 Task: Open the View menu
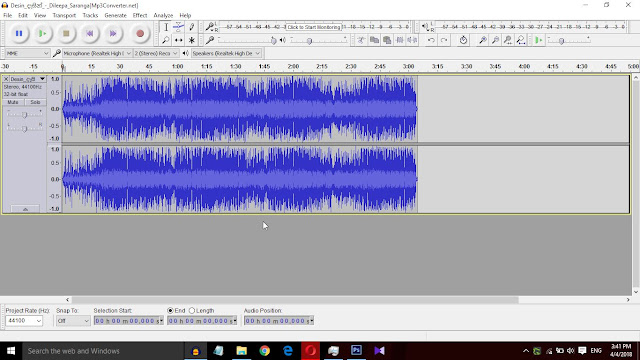[x=40, y=15]
